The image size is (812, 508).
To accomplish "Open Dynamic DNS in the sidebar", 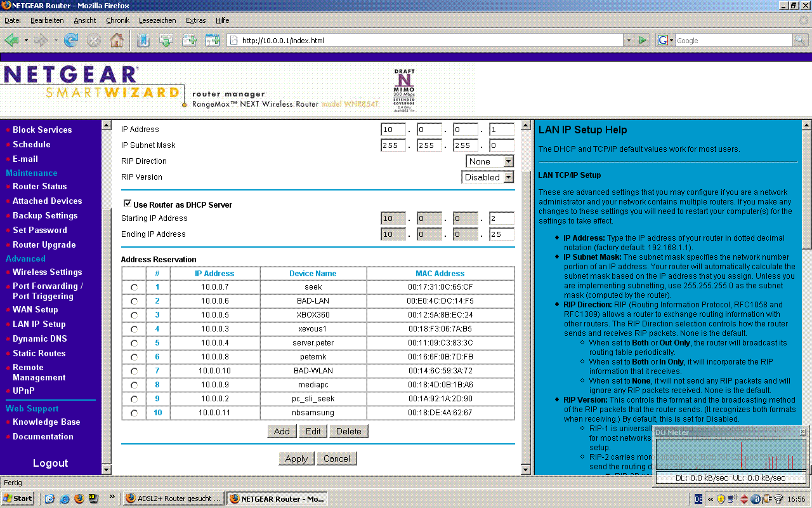I will pyautogui.click(x=40, y=338).
